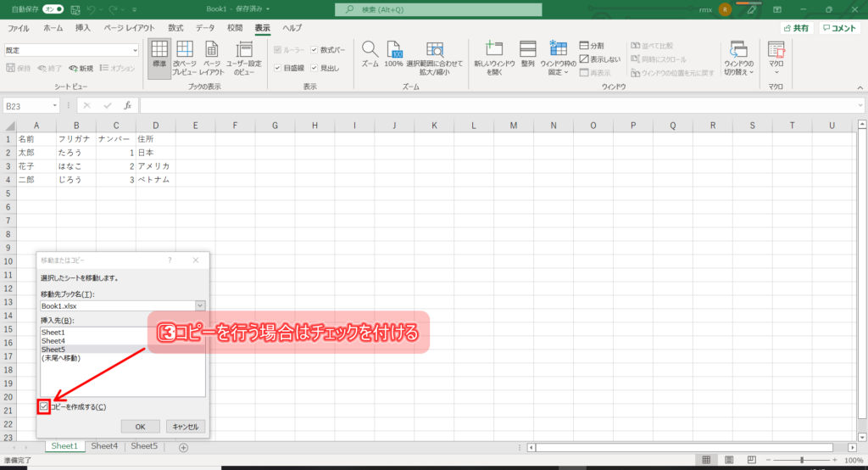
Task: Click the zoom slider in status bar
Action: click(x=801, y=460)
